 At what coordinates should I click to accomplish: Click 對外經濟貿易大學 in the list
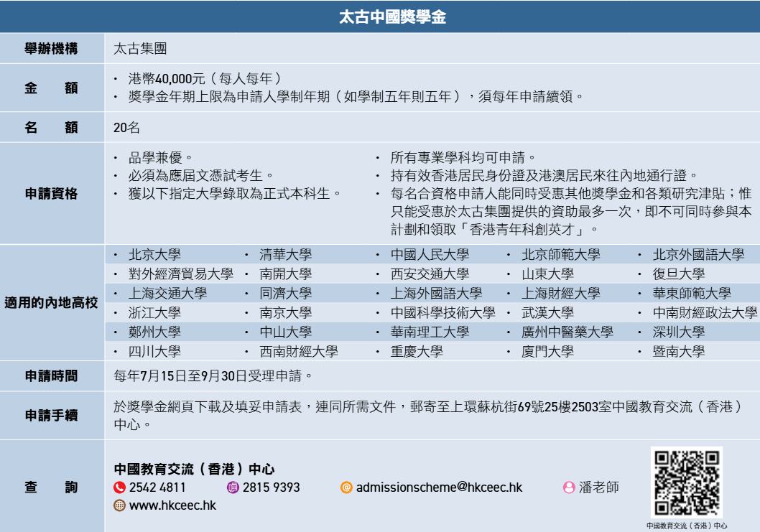coord(181,274)
